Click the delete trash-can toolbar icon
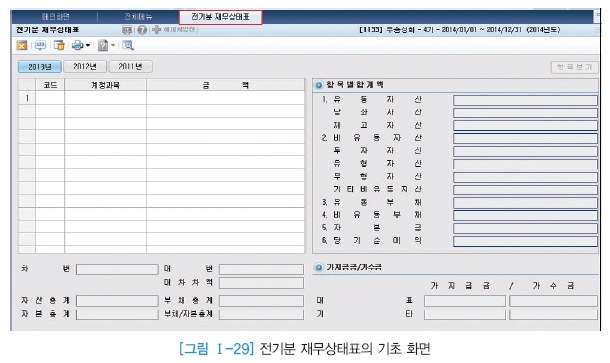This screenshot has height=363, width=610. 59,45
